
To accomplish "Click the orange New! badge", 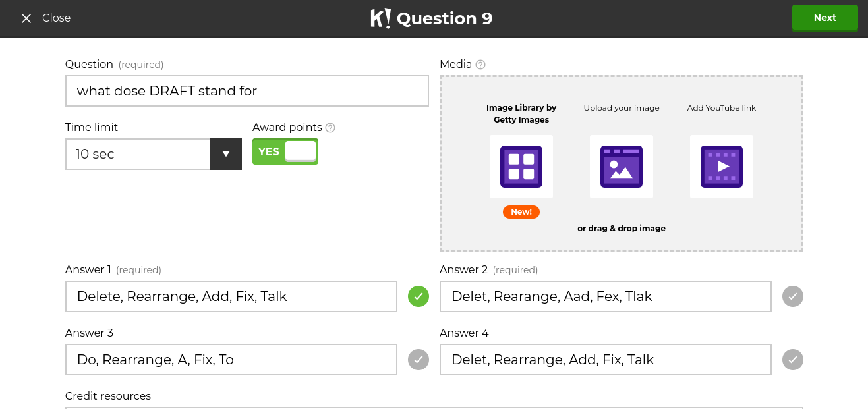I will coord(521,212).
